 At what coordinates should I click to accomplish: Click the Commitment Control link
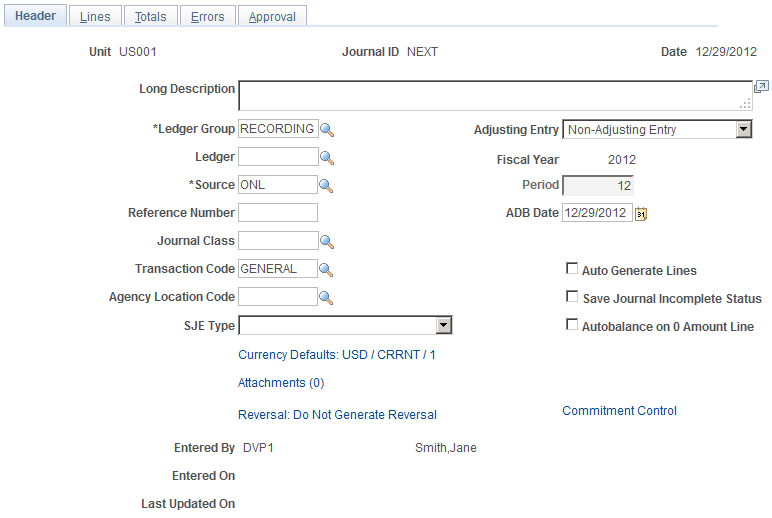(619, 411)
